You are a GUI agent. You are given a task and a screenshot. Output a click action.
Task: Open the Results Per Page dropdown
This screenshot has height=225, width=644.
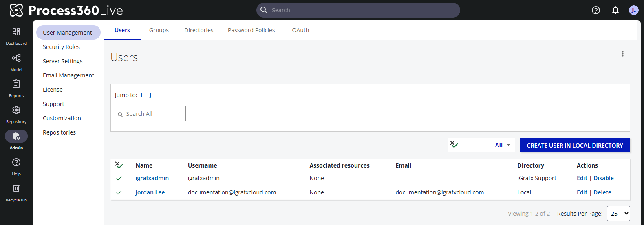point(618,214)
